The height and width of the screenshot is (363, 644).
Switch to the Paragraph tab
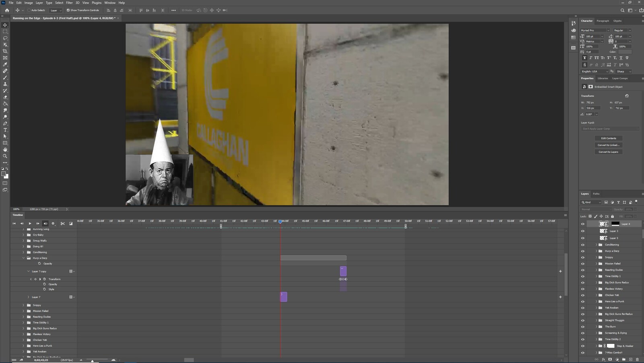pos(603,21)
